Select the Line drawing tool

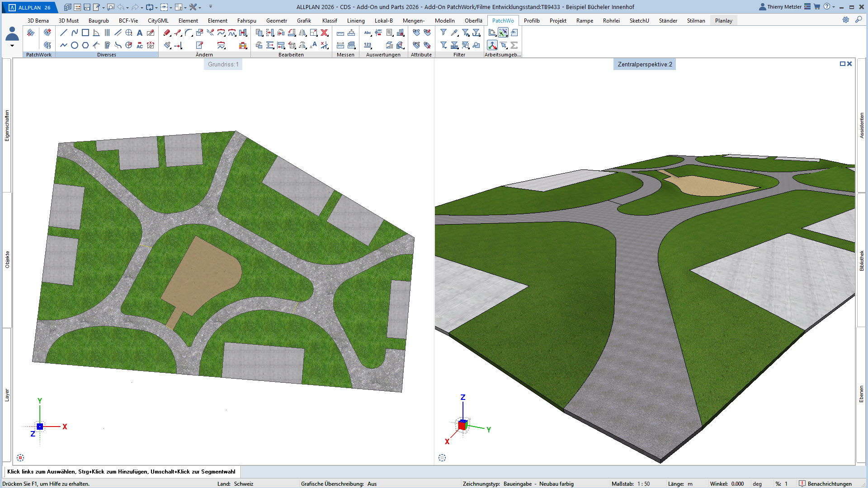pos(64,33)
